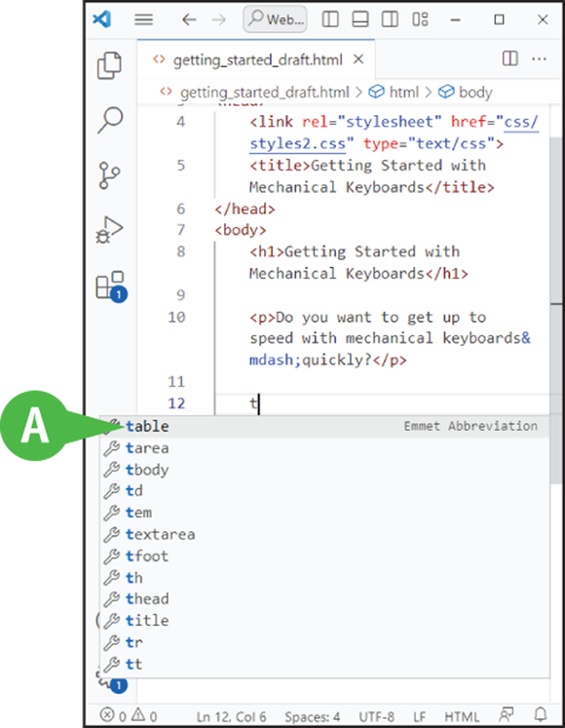Select the tarea suggestion

324,448
